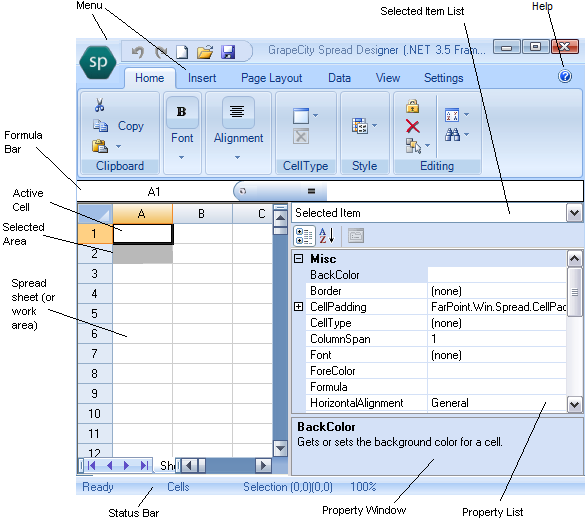The width and height of the screenshot is (587, 522).
Task: Go to last sheet tab arrow
Action: pos(144,465)
